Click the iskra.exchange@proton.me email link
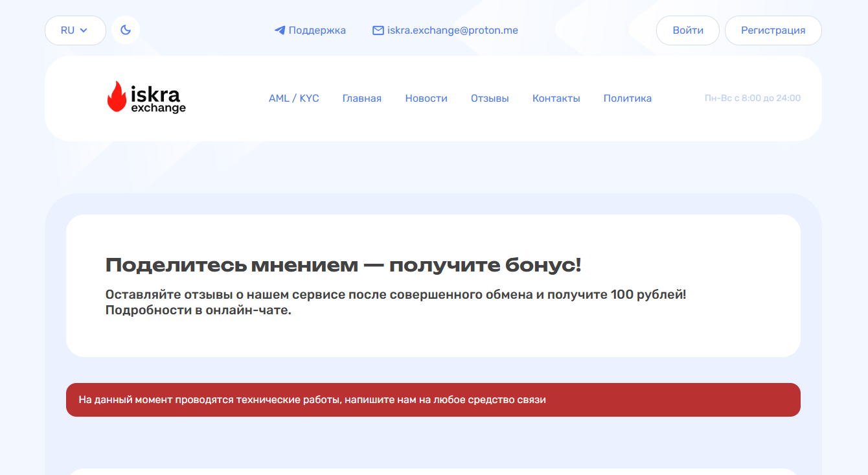 pyautogui.click(x=452, y=30)
